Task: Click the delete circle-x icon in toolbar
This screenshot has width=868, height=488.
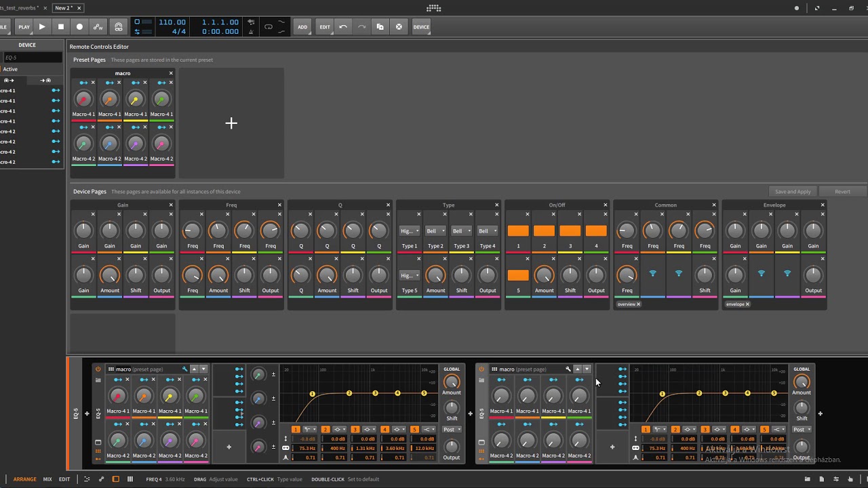Action: click(399, 27)
